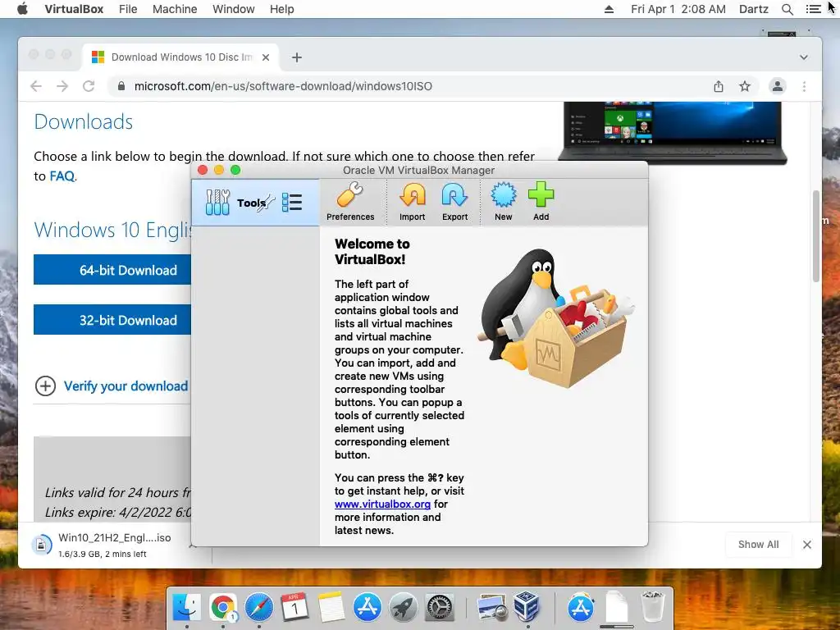
Task: Open Launchpad rocket in the Dock
Action: pyautogui.click(x=404, y=608)
